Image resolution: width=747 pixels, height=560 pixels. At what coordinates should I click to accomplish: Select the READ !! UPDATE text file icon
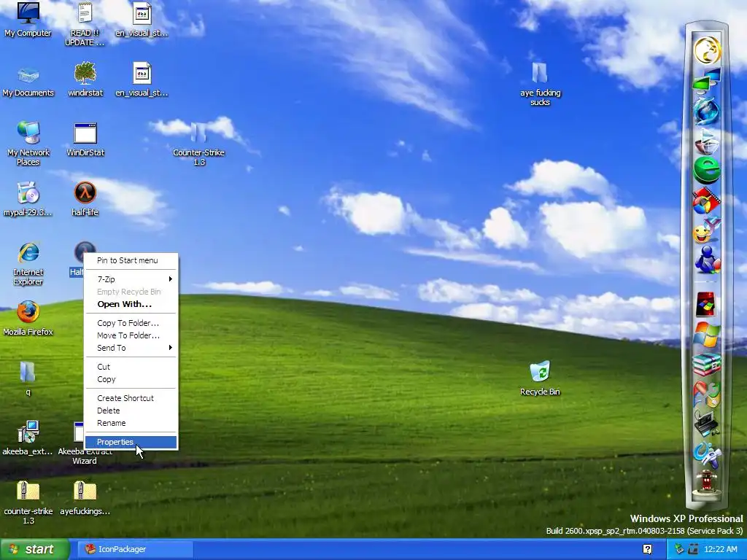coord(85,13)
